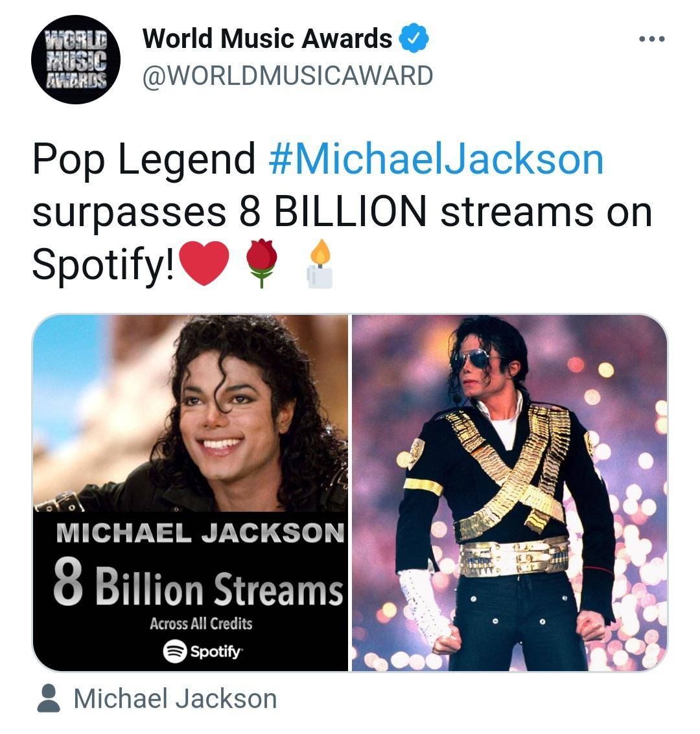Click the red heart emoji
The height and width of the screenshot is (734, 700).
click(204, 263)
